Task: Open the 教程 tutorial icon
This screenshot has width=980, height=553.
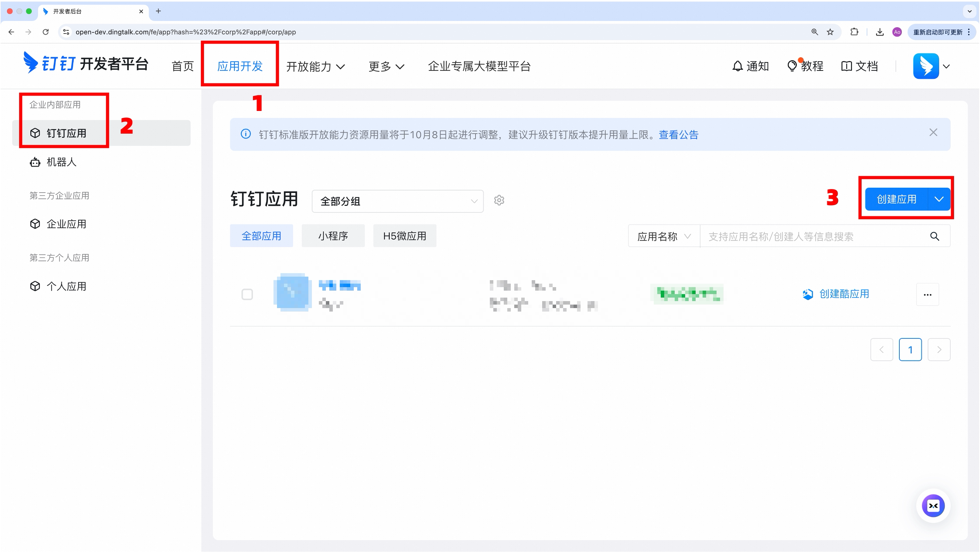Action: [805, 66]
